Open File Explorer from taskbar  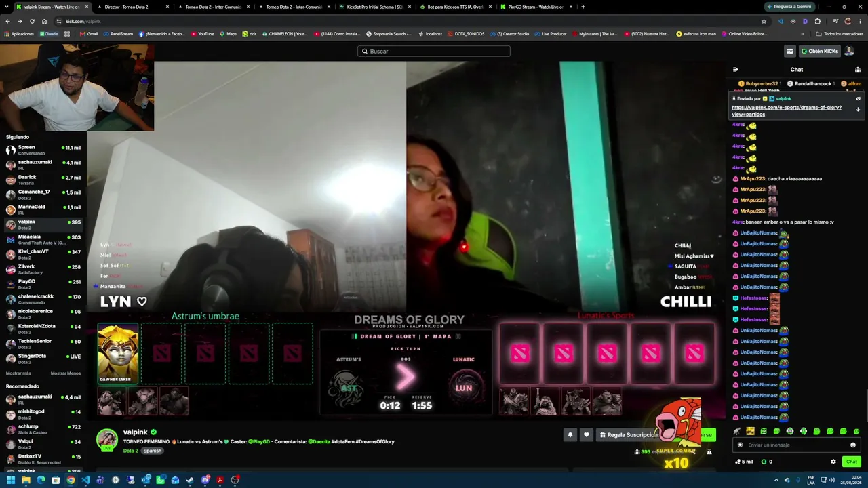coord(26,480)
